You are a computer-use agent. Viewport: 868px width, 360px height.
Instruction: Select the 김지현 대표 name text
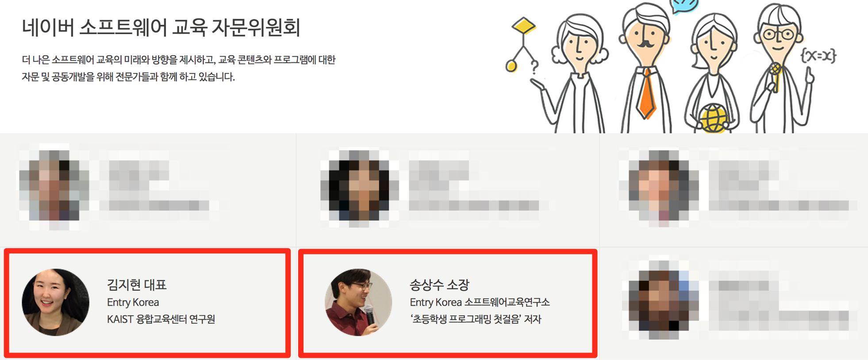(137, 285)
